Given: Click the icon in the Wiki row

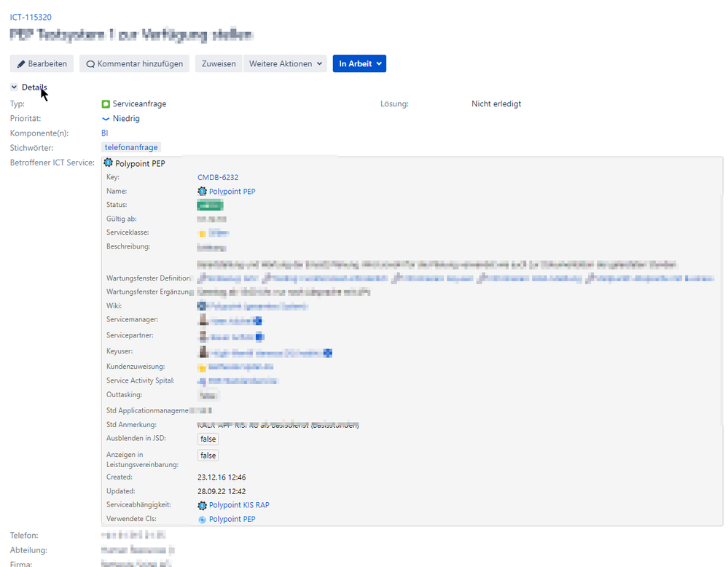Looking at the screenshot, I should 202,306.
